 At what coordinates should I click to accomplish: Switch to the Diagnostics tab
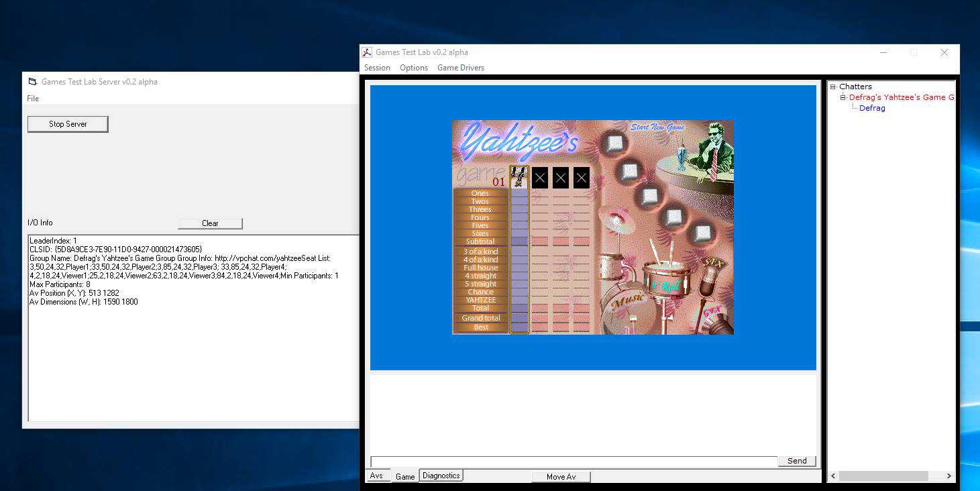point(441,476)
